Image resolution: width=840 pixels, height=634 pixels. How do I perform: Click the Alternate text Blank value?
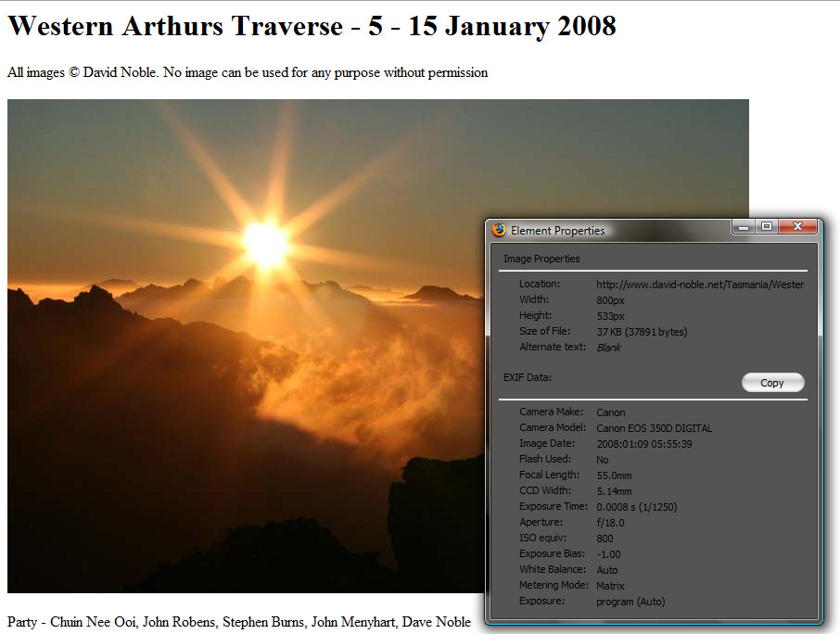(608, 348)
